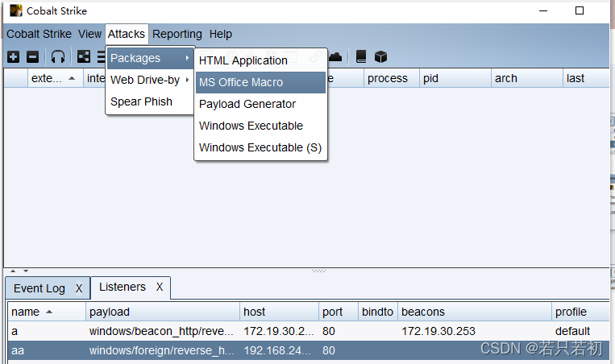
Task: Click the plus icon to connect to a team server
Action: 14,57
